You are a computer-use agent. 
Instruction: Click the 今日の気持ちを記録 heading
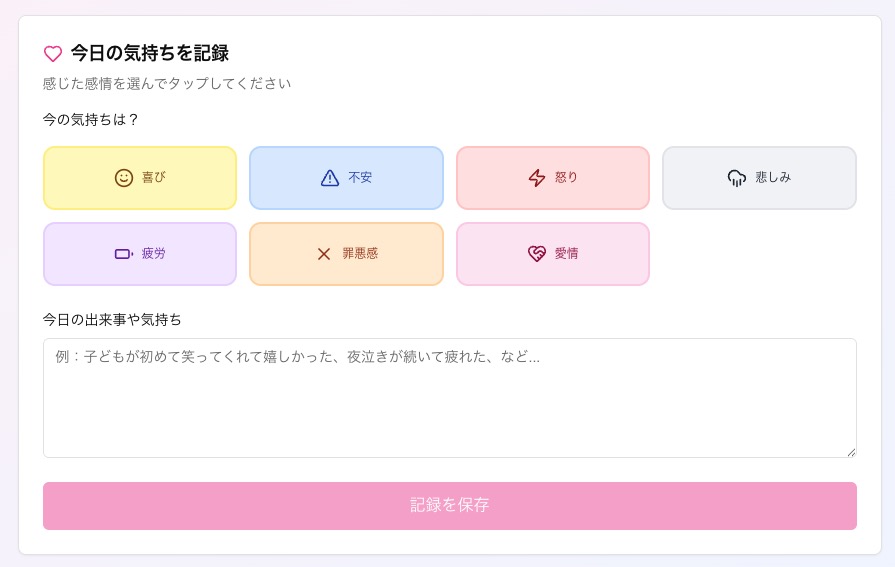pos(150,54)
